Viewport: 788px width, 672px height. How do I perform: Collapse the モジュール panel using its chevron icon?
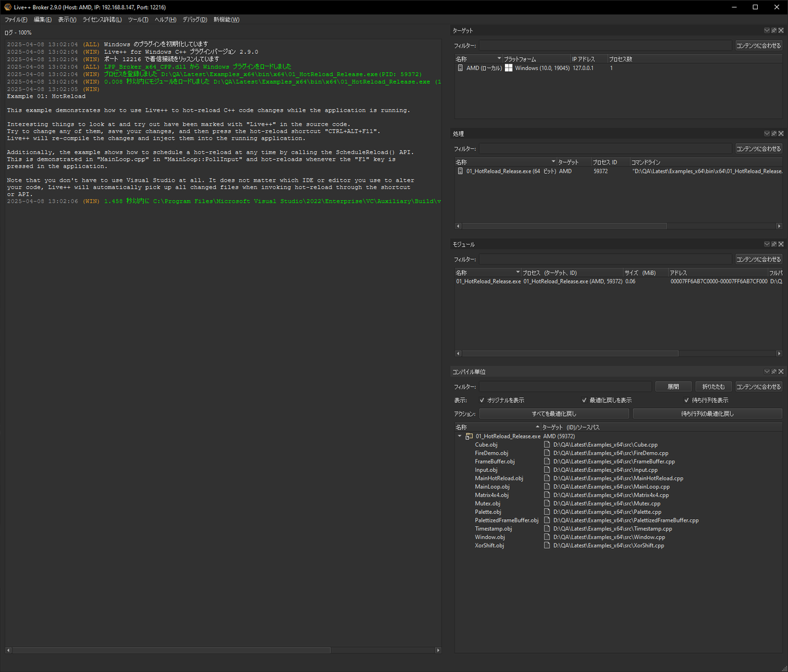[767, 244]
